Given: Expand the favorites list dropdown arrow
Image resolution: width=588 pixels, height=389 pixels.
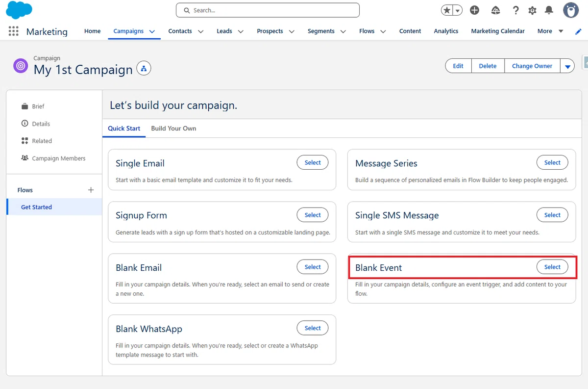Looking at the screenshot, I should pos(458,10).
